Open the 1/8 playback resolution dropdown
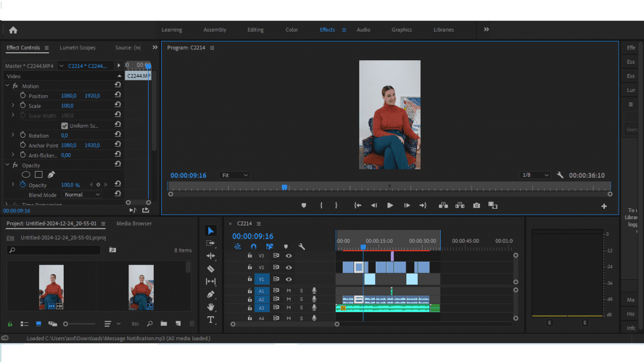The width and height of the screenshot is (644, 362). (x=535, y=175)
